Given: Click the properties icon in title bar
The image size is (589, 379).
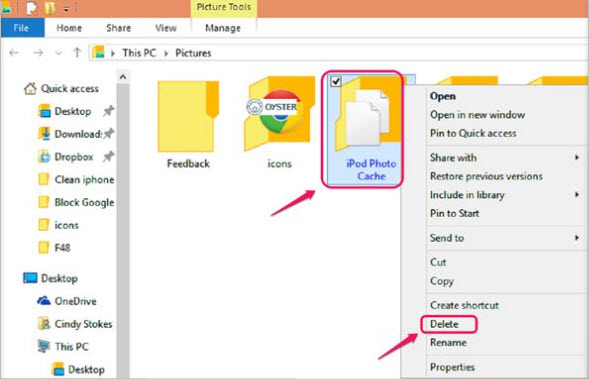Looking at the screenshot, I should pyautogui.click(x=32, y=8).
